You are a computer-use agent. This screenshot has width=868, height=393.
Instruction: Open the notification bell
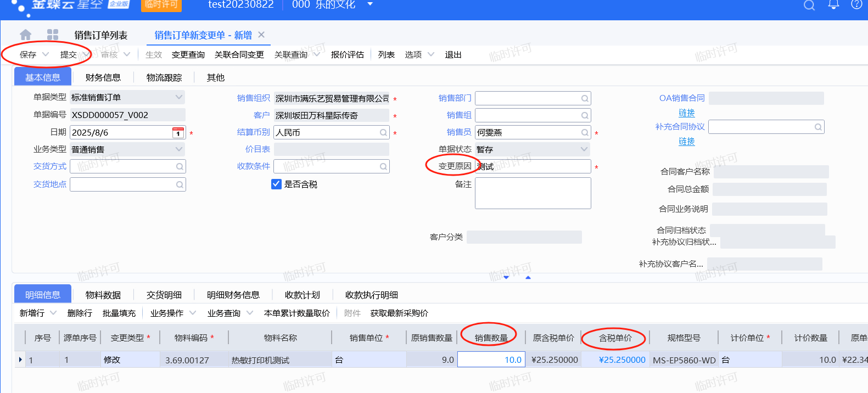(833, 5)
